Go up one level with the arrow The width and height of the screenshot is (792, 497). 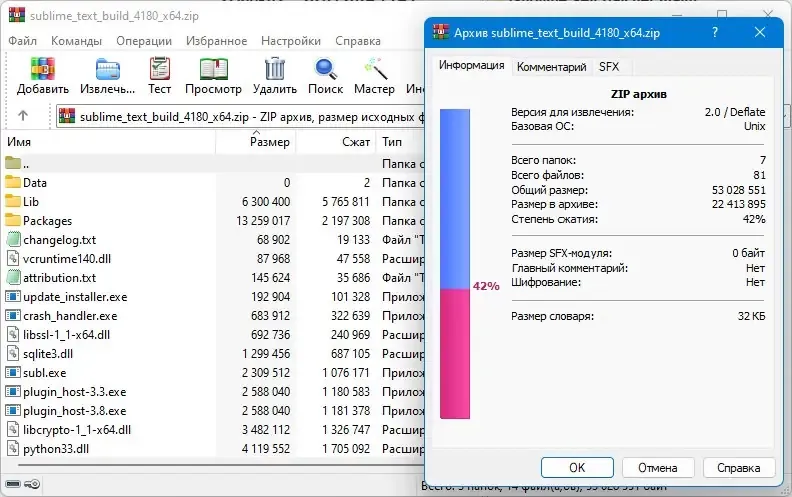pyautogui.click(x=23, y=116)
